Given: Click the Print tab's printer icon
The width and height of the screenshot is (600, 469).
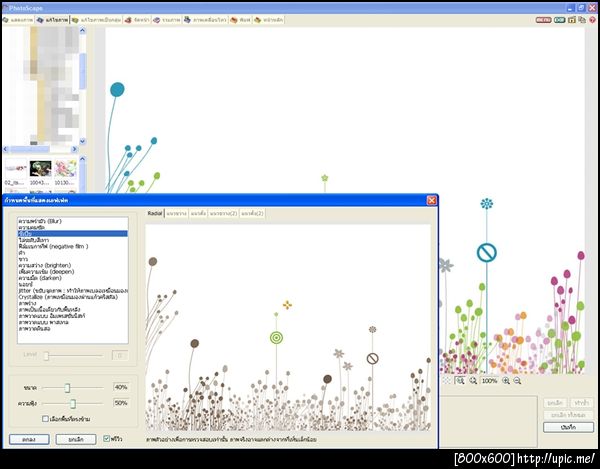Looking at the screenshot, I should click(x=234, y=20).
